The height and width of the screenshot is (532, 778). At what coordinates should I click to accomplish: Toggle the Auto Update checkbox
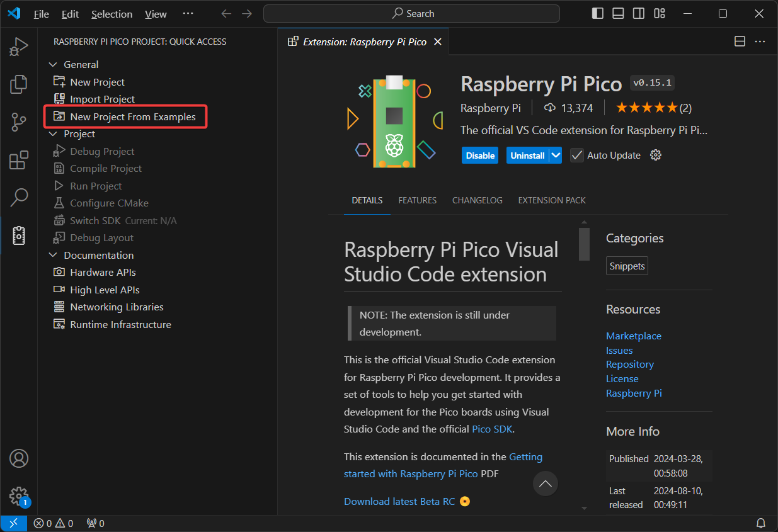pos(577,156)
